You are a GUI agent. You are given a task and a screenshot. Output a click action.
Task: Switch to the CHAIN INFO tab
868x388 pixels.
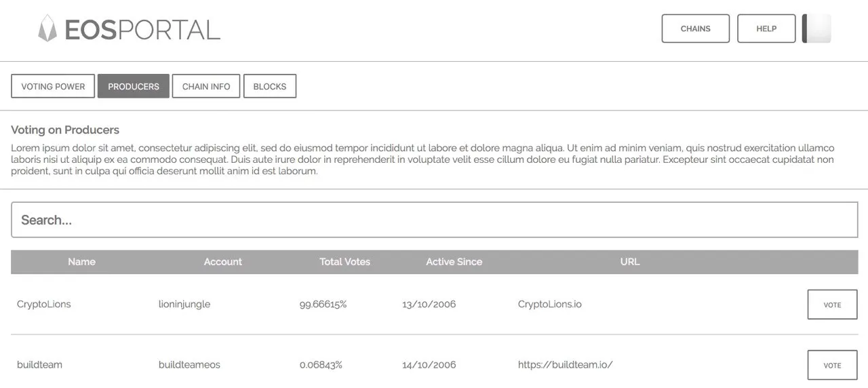pos(206,86)
